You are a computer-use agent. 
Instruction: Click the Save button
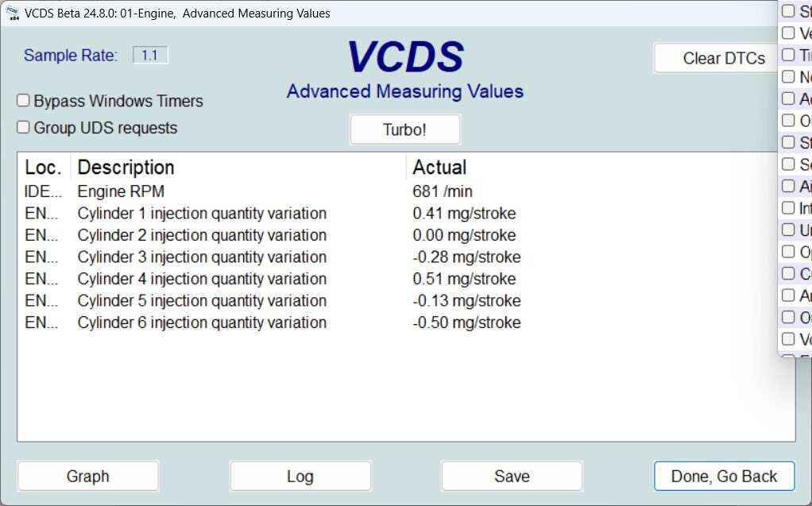[x=512, y=476]
